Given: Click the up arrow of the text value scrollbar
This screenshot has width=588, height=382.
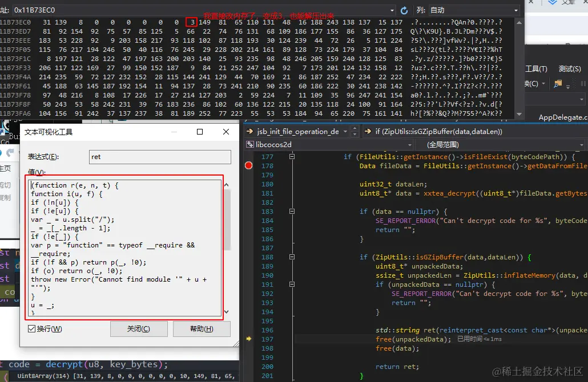Looking at the screenshot, I should pos(227,185).
